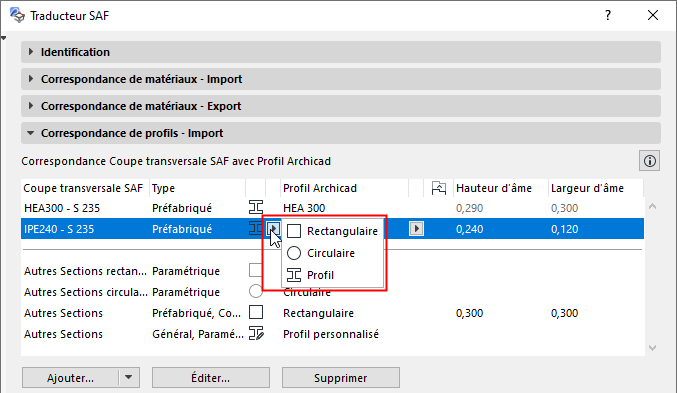Image resolution: width=677 pixels, height=393 pixels.
Task: Click the Général, Paramé... type cell
Action: coord(198,334)
